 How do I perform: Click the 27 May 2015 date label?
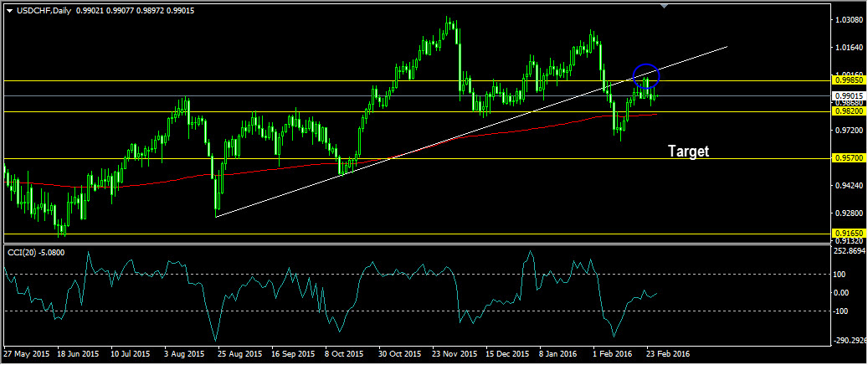[x=26, y=352]
